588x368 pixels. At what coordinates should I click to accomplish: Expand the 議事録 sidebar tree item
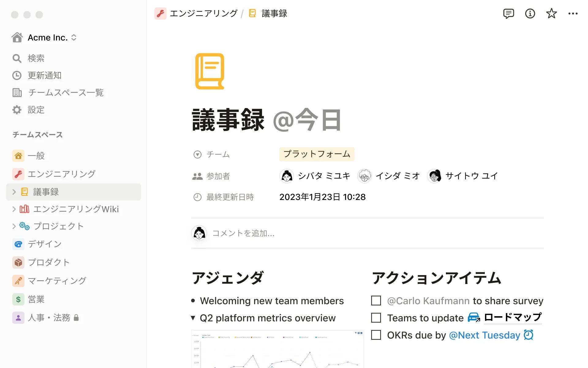point(14,192)
